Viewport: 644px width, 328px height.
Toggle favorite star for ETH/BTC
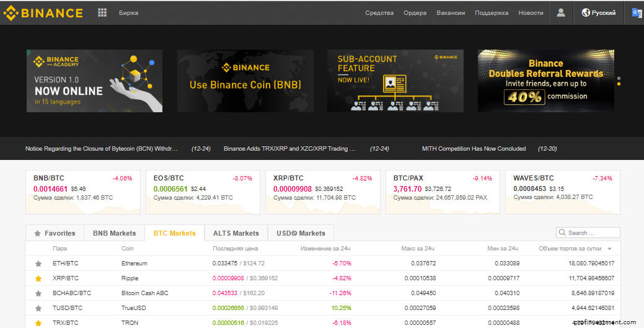tap(38, 264)
